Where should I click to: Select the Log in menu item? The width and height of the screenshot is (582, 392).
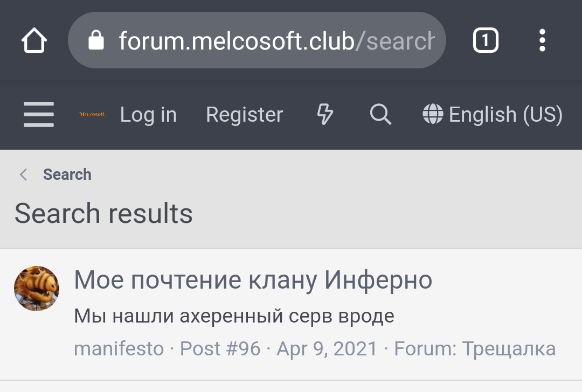pos(149,114)
